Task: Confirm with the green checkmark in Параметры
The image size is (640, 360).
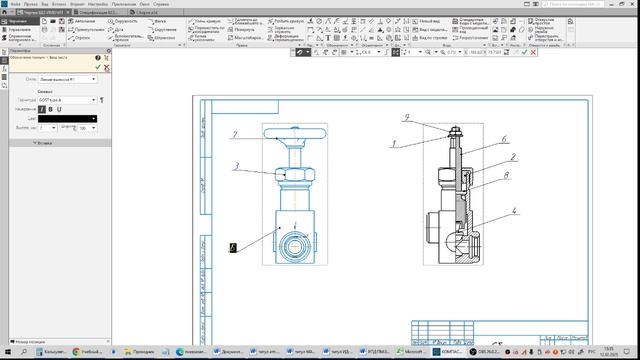Action: pos(98,67)
